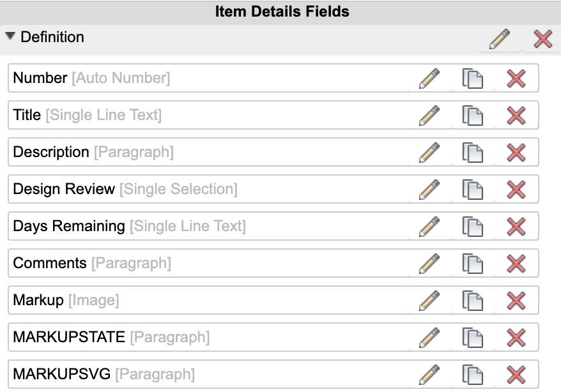Delete the Title field
This screenshot has width=561, height=392.
[x=516, y=116]
